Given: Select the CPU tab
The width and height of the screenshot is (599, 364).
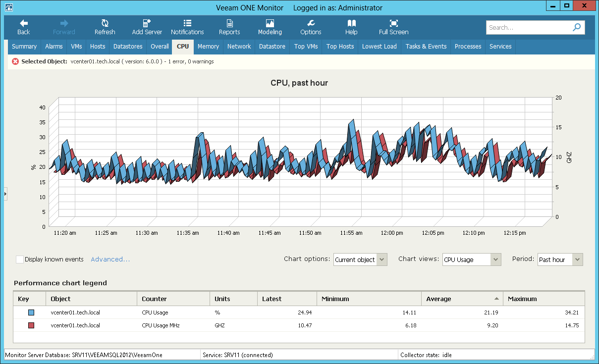Looking at the screenshot, I should 183,47.
